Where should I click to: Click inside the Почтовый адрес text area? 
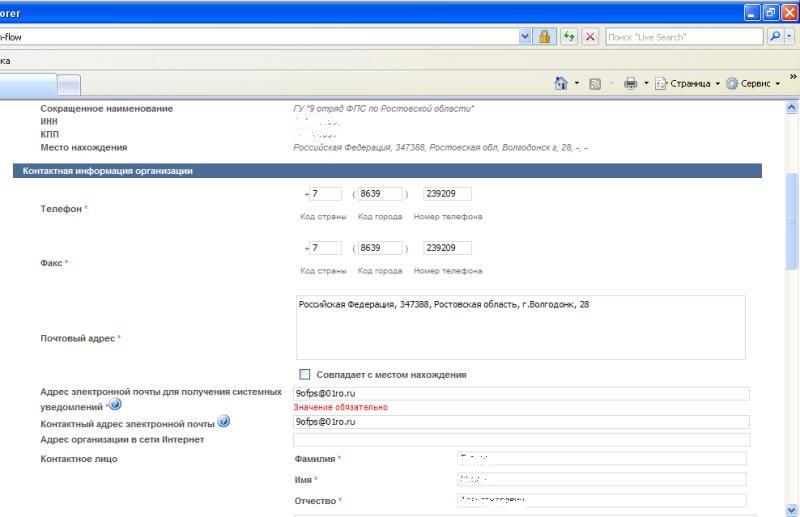pyautogui.click(x=520, y=328)
